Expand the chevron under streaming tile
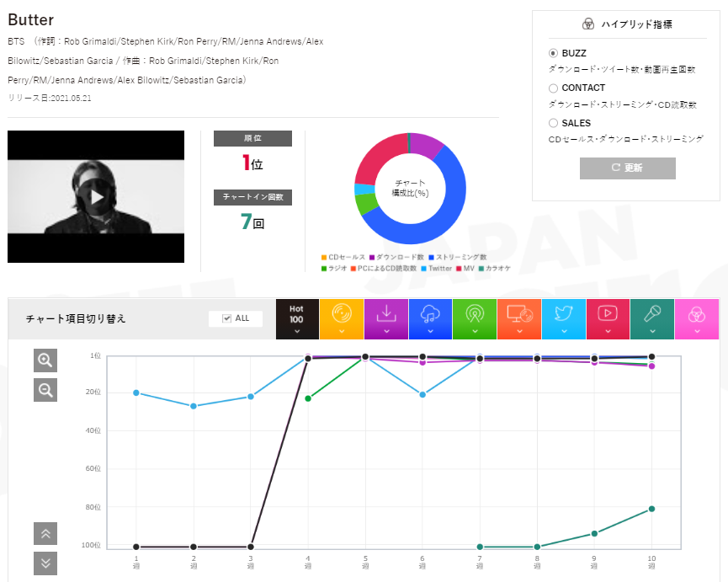 coord(430,331)
